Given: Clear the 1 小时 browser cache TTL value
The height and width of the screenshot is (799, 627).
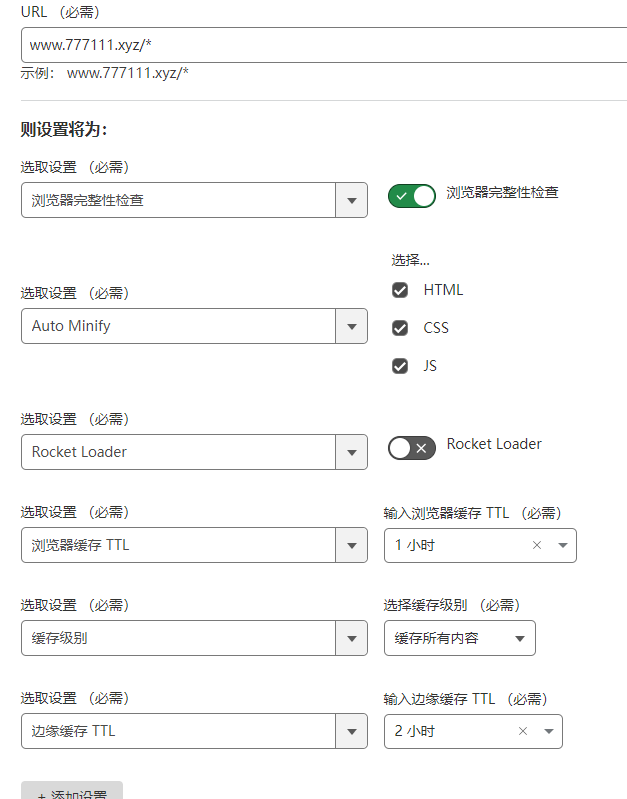Looking at the screenshot, I should tap(537, 545).
